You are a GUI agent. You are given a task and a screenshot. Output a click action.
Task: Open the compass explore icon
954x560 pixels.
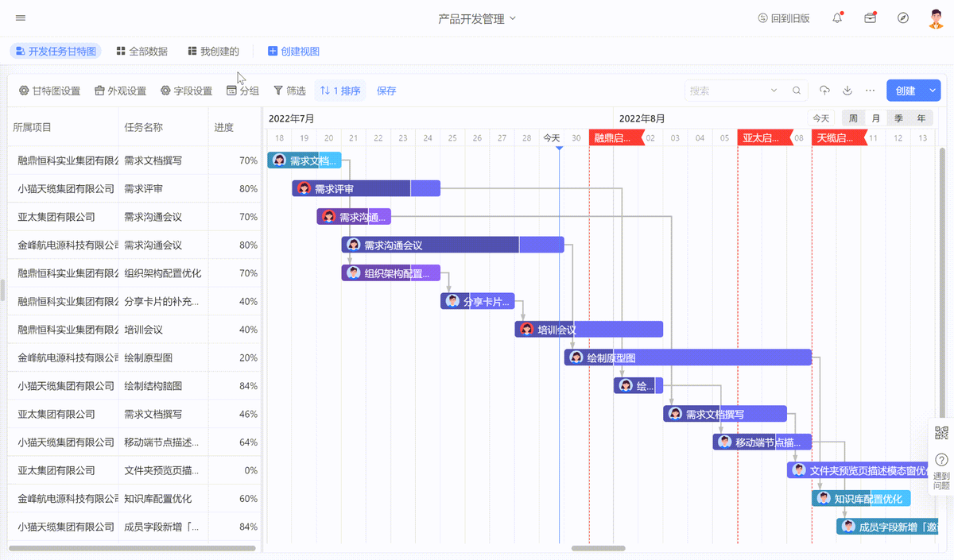pyautogui.click(x=903, y=18)
